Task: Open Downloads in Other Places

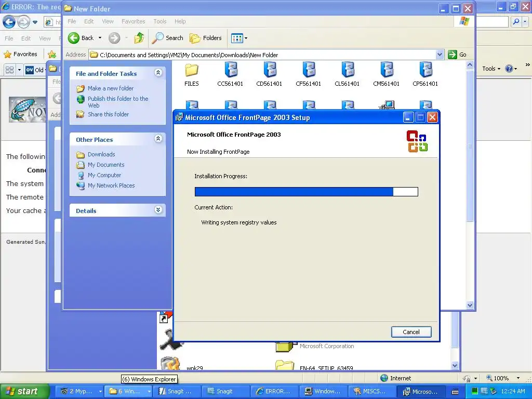Action: pyautogui.click(x=101, y=154)
